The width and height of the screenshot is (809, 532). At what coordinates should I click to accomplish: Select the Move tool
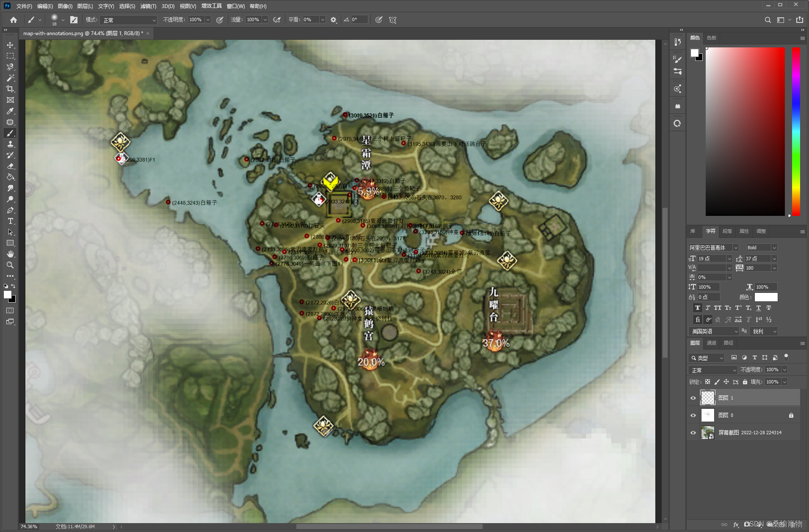(x=10, y=45)
